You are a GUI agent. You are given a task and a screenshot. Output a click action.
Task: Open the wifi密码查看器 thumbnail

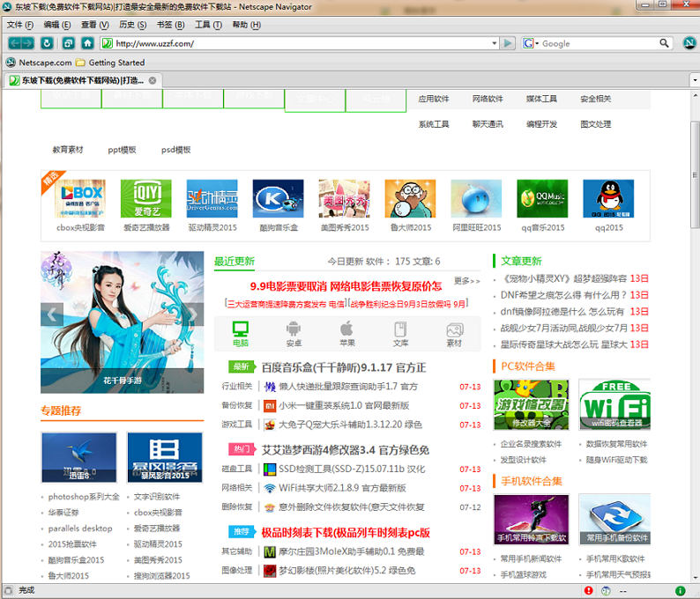tap(614, 404)
